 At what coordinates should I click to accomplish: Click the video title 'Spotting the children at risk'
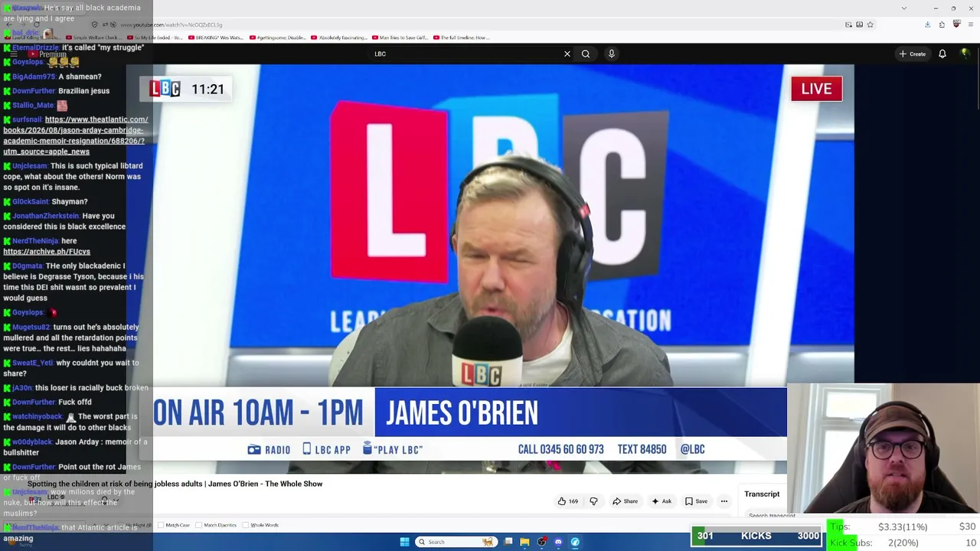click(175, 484)
